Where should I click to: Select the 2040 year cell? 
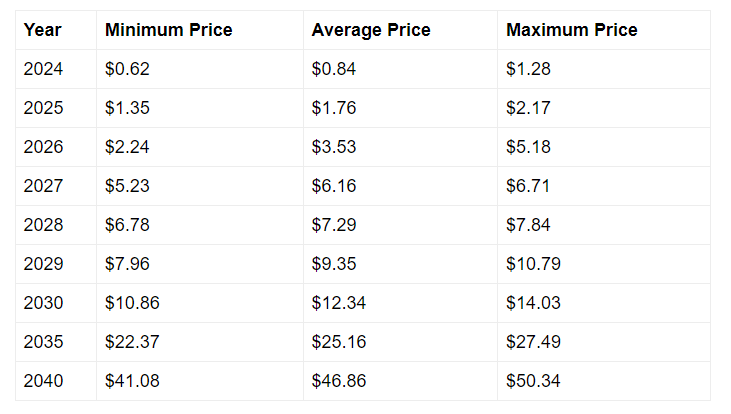pyautogui.click(x=43, y=381)
